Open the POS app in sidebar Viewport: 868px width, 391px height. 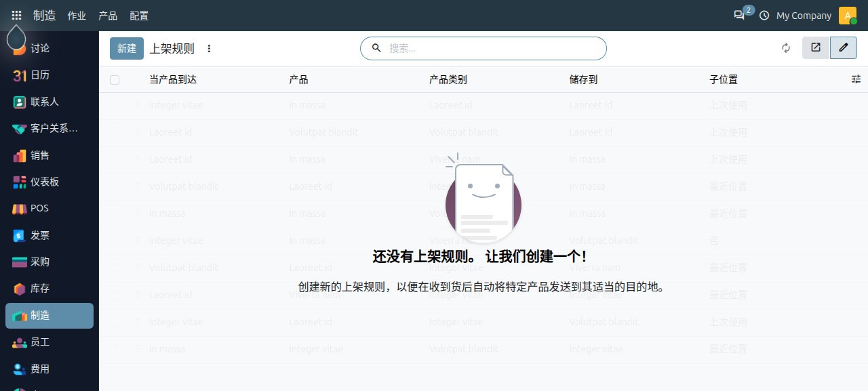point(50,209)
